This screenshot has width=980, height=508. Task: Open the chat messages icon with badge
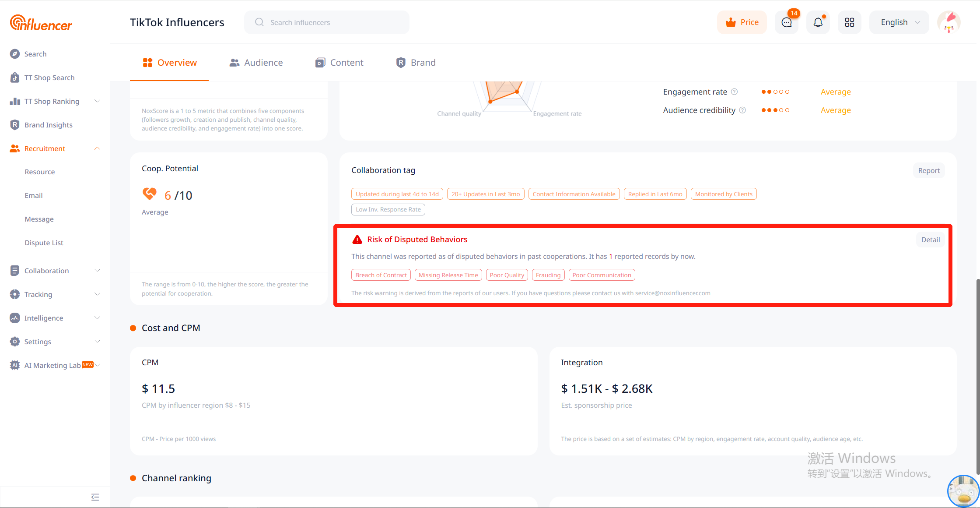click(x=787, y=22)
